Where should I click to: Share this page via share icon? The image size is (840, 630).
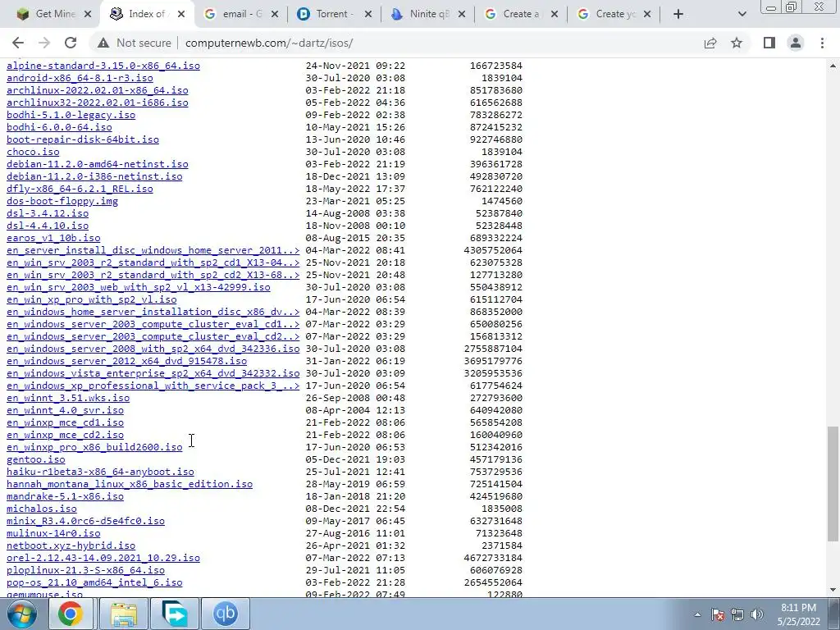[710, 43]
